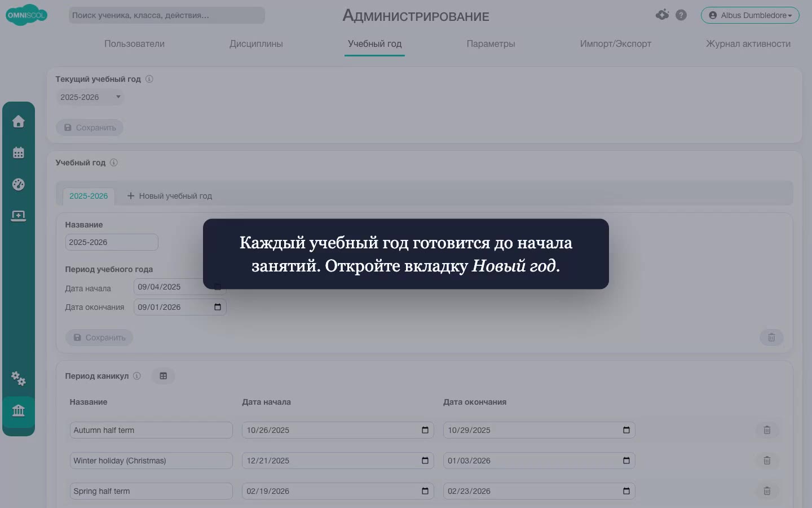Click the 12/21/2025 start date field
812x508 pixels.
338,461
